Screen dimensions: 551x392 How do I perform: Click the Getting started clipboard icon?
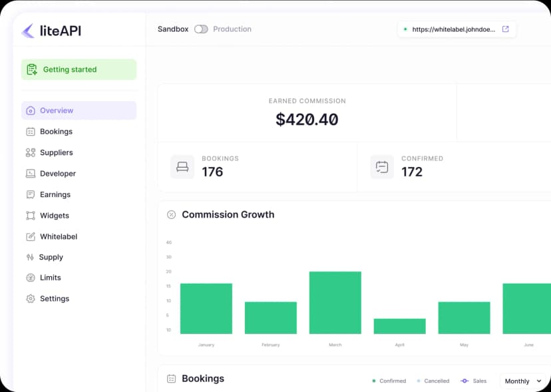coord(31,69)
